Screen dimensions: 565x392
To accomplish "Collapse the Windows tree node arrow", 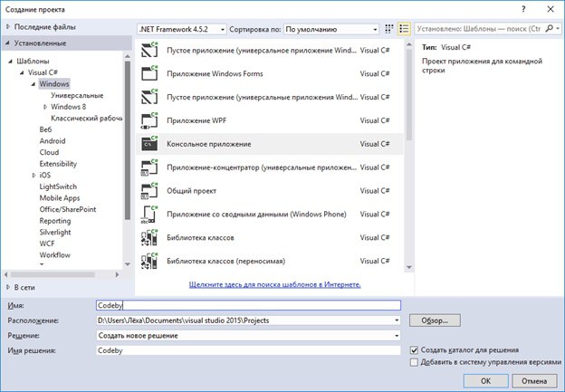I will pos(34,84).
